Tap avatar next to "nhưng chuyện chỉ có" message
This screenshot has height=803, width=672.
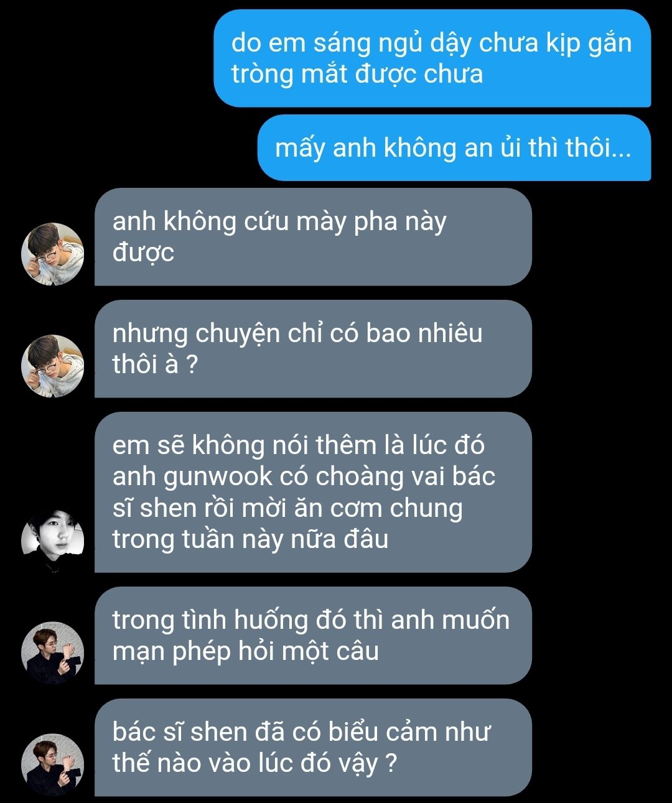click(x=53, y=366)
